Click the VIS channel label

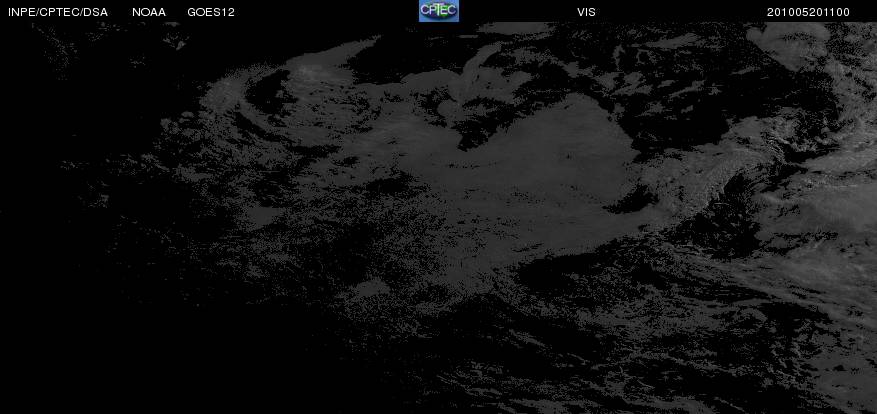tap(586, 12)
